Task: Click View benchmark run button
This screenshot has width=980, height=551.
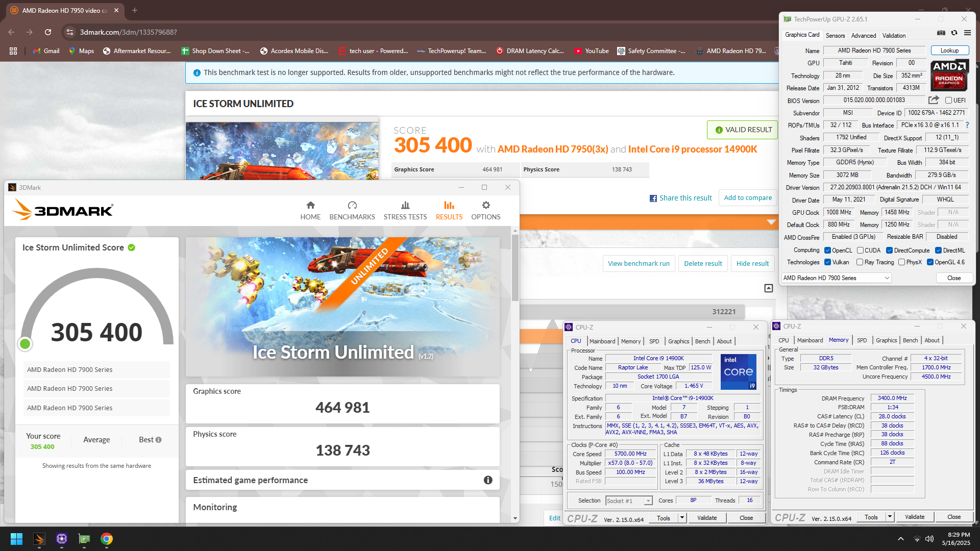Action: click(639, 264)
